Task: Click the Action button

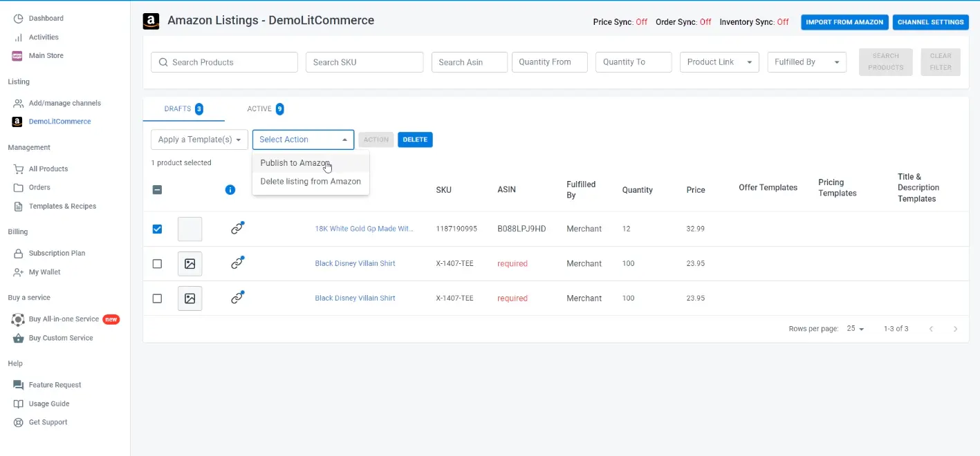Action: pyautogui.click(x=376, y=140)
